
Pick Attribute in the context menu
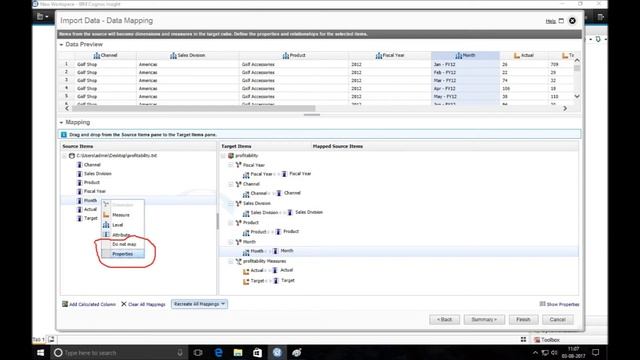pos(121,235)
